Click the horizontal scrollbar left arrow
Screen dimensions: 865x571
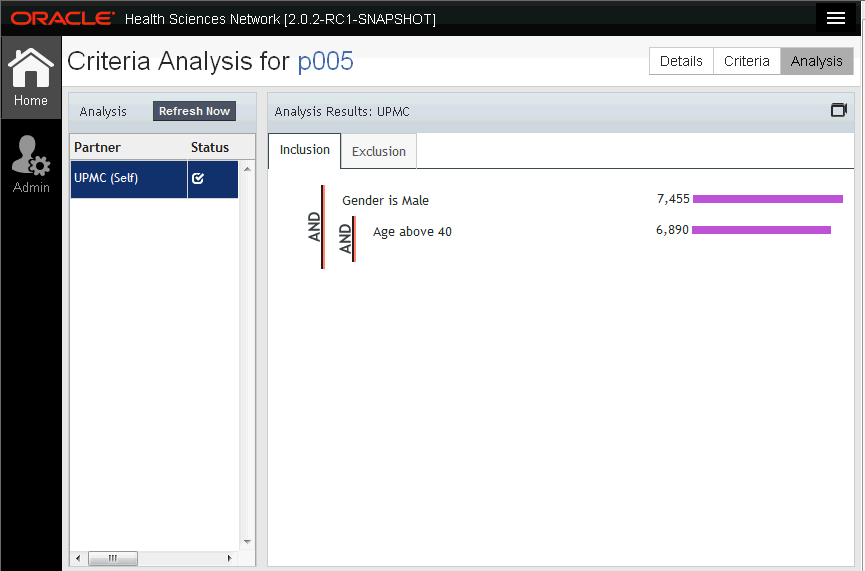pyautogui.click(x=78, y=558)
